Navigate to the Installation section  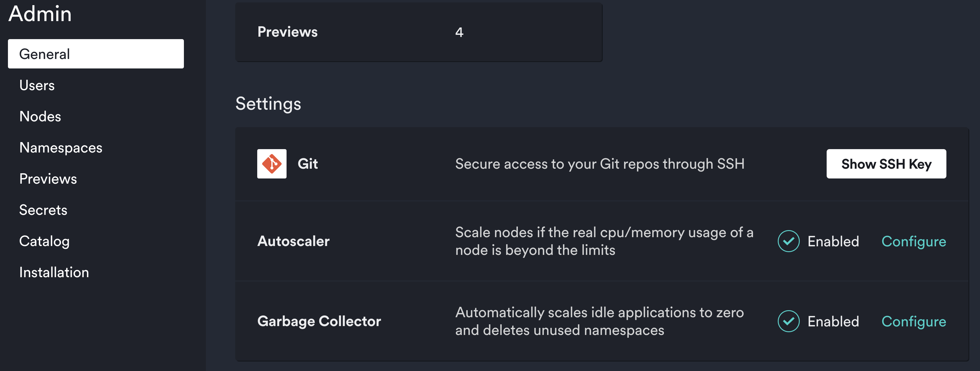[54, 272]
